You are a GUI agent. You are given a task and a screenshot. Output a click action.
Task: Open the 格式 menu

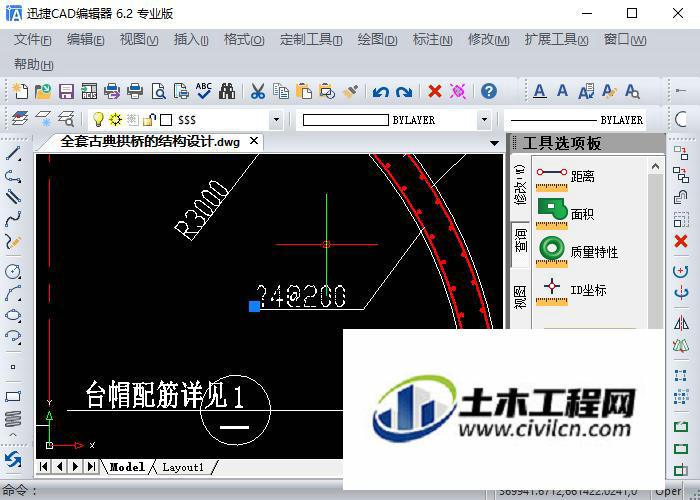pyautogui.click(x=244, y=40)
